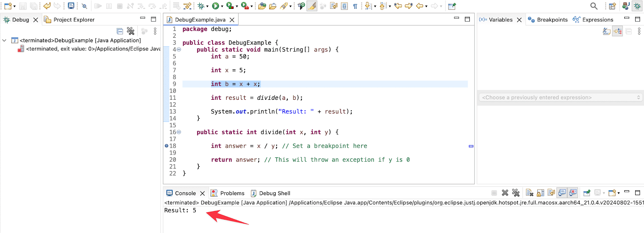
Task: Click Remove All Terminated Launches in Debug view
Action: (130, 31)
